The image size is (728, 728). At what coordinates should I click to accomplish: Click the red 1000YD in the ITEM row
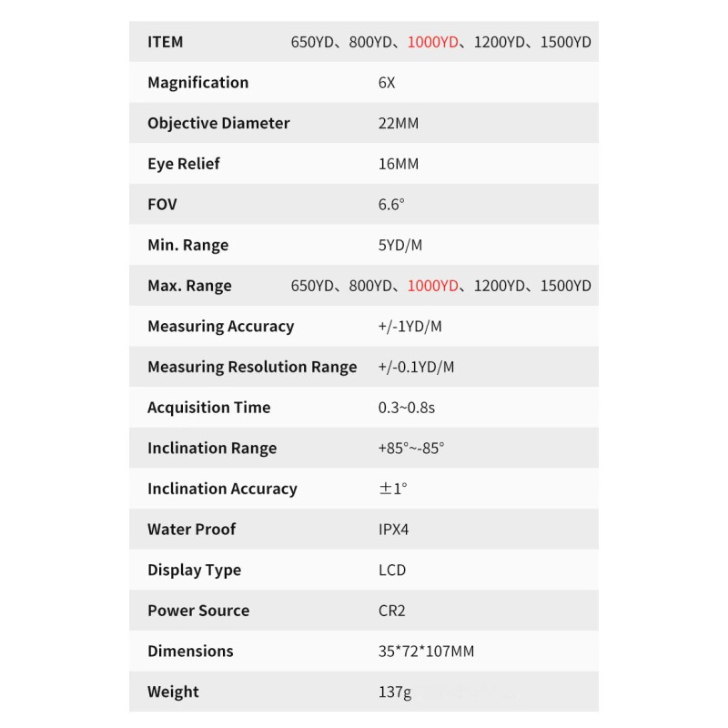(432, 42)
